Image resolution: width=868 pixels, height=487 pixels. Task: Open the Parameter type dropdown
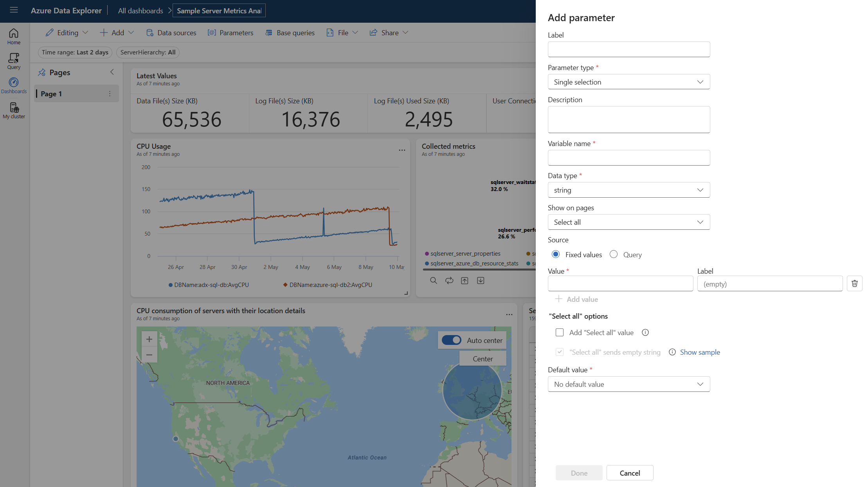pyautogui.click(x=628, y=82)
